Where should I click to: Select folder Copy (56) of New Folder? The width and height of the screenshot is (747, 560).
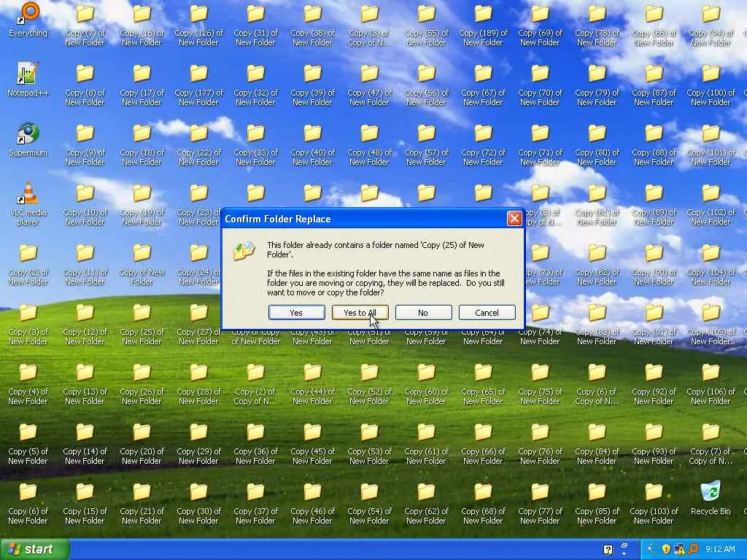point(426,86)
